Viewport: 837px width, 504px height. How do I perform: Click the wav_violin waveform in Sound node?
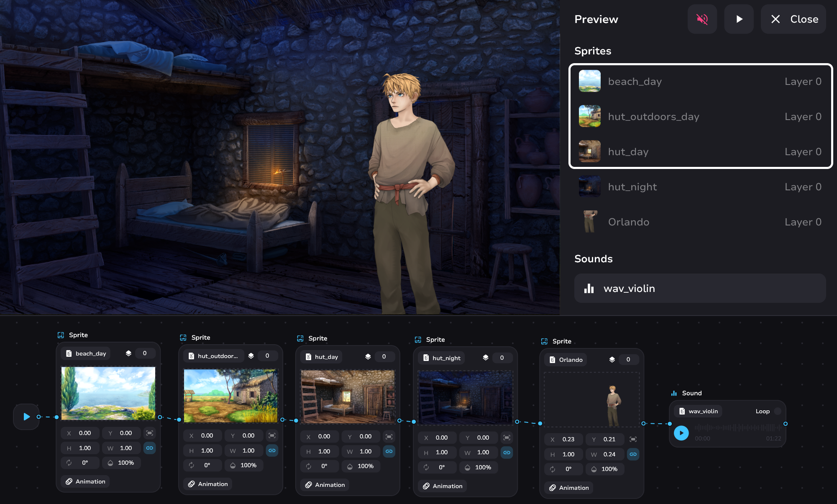click(737, 428)
